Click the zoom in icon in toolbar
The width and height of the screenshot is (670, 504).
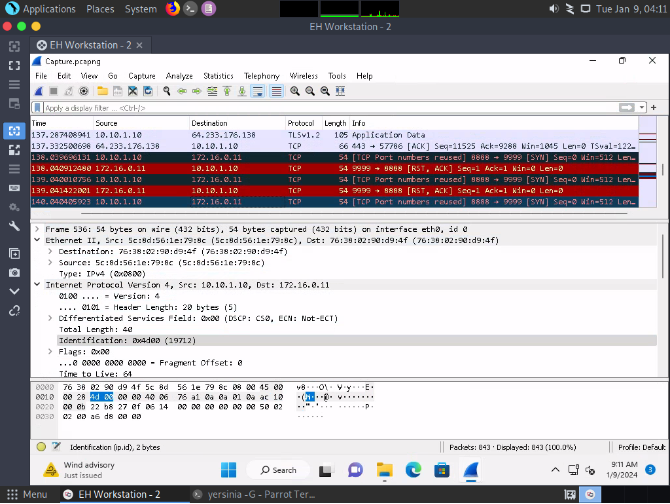point(295,91)
